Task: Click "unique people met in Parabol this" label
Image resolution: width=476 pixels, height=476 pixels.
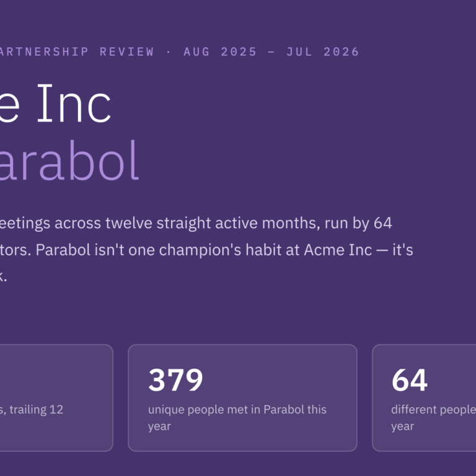Action: click(237, 410)
